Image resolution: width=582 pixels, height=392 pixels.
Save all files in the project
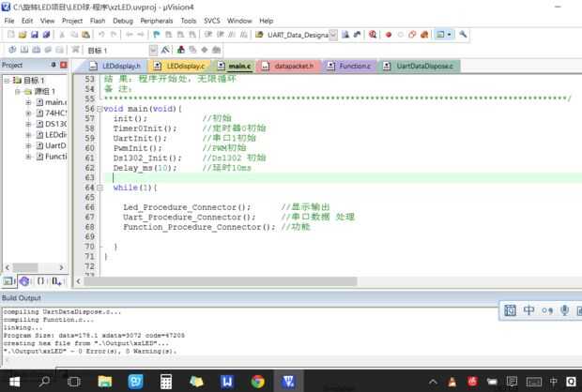(x=46, y=35)
